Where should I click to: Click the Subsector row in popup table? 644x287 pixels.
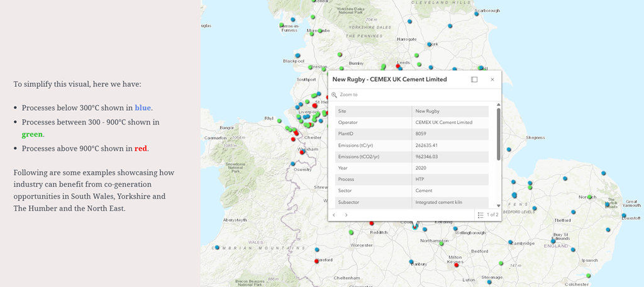click(409, 203)
